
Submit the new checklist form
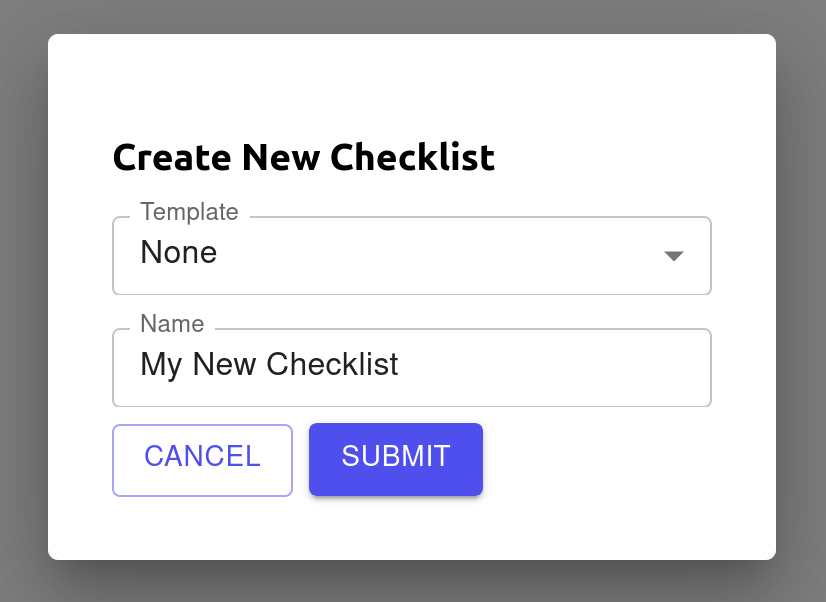pos(395,458)
